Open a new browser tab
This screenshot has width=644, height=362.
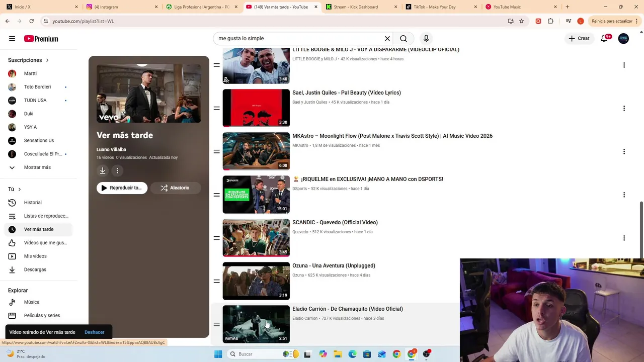pos(568,7)
